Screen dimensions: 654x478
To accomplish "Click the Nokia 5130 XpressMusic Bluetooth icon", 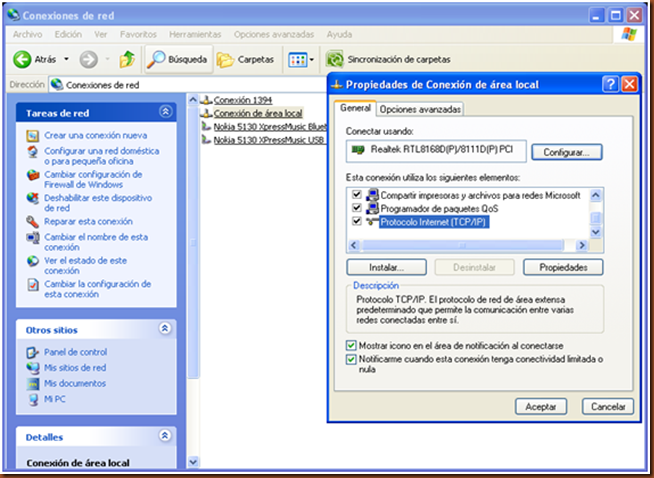I will click(x=206, y=126).
